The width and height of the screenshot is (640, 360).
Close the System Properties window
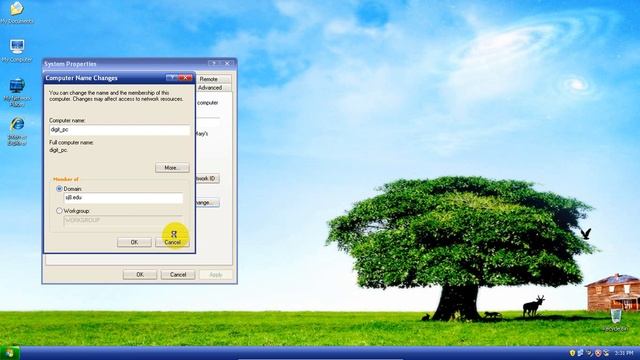(x=227, y=63)
